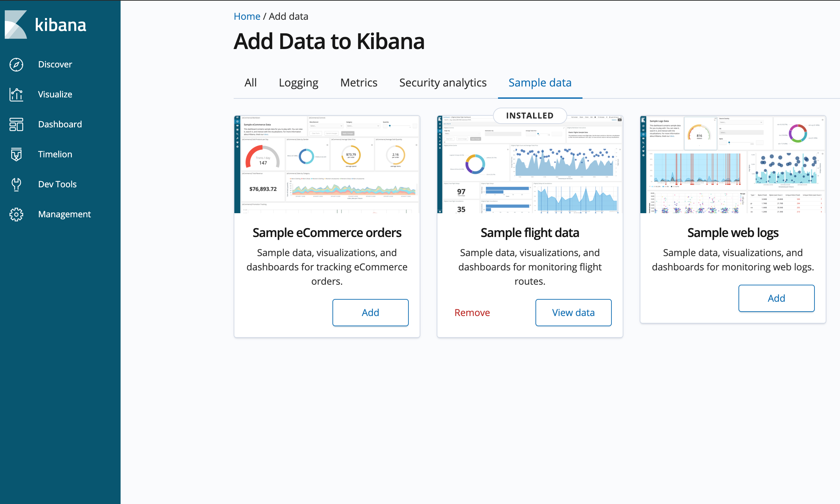840x504 pixels.
Task: Click the Kibana logo icon
Action: [x=16, y=25]
